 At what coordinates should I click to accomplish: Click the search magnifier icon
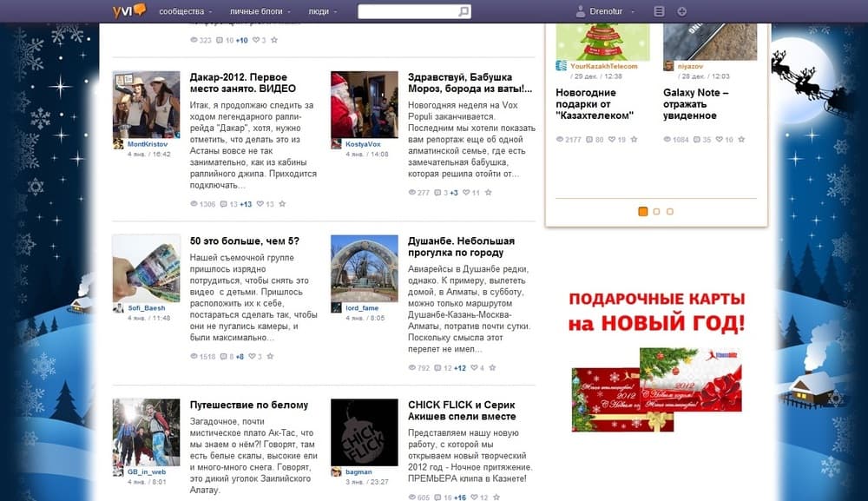click(464, 11)
